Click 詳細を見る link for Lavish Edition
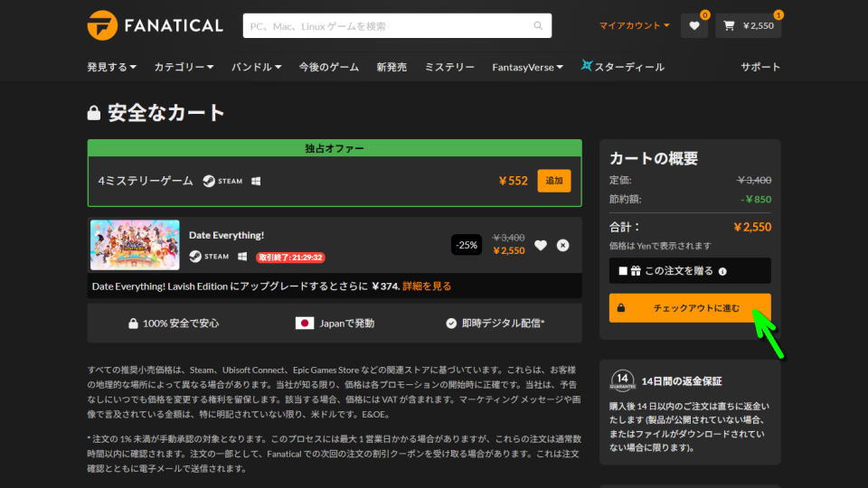This screenshot has width=868, height=488. [427, 286]
